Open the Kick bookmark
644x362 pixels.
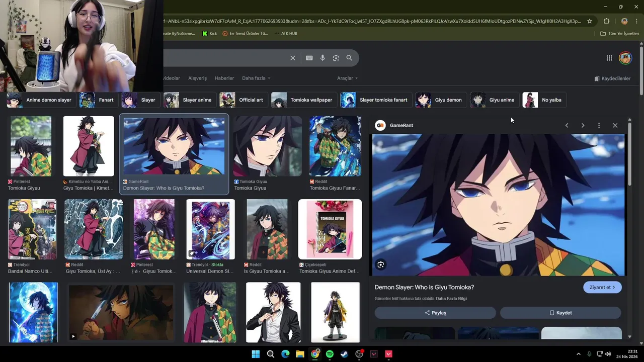[209, 34]
